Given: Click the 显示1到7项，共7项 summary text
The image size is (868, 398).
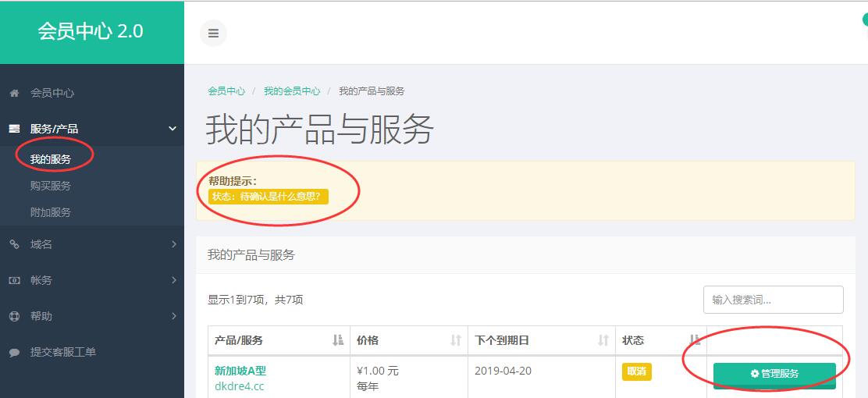Looking at the screenshot, I should point(255,300).
